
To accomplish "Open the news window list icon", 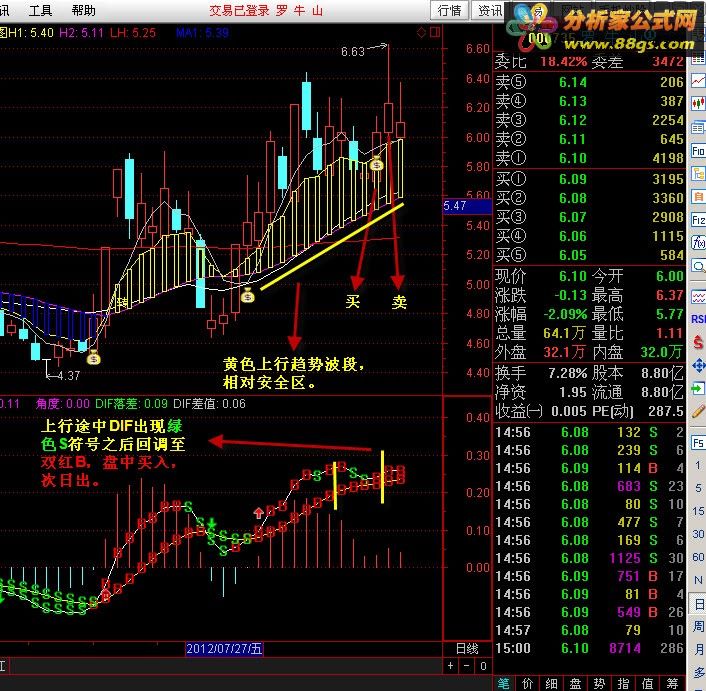I will click(698, 127).
